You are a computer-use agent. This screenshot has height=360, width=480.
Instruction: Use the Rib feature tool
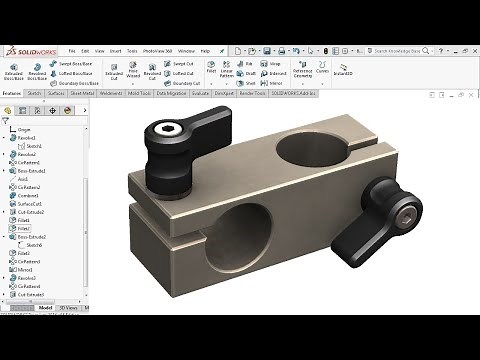(245, 64)
